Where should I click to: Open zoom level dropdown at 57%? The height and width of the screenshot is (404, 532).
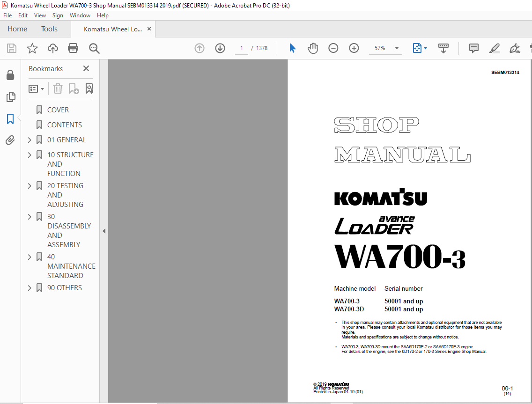tap(397, 48)
